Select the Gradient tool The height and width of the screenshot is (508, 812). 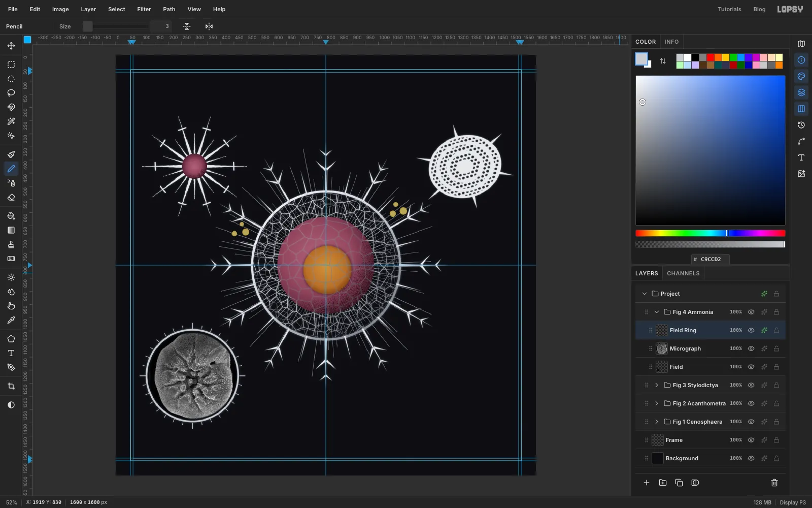tap(11, 230)
